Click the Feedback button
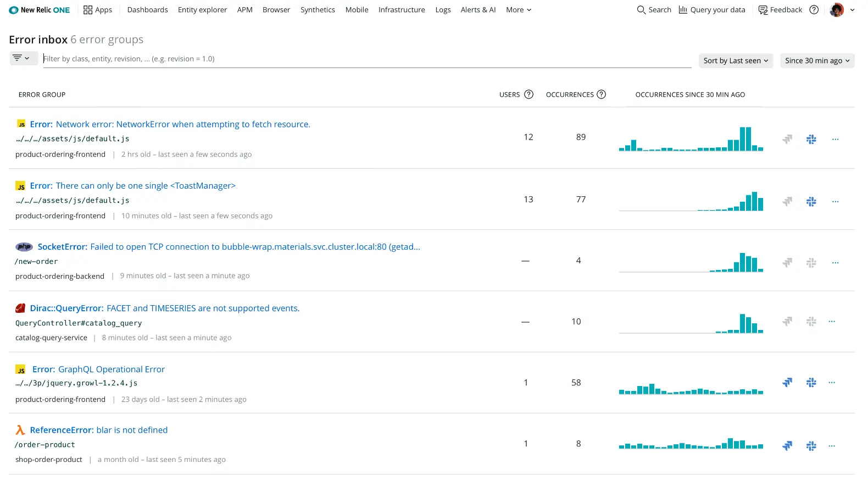The height and width of the screenshot is (485, 868). [x=780, y=10]
